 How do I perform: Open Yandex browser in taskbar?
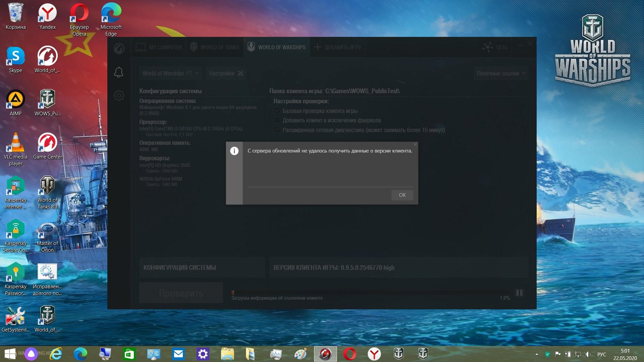click(374, 354)
